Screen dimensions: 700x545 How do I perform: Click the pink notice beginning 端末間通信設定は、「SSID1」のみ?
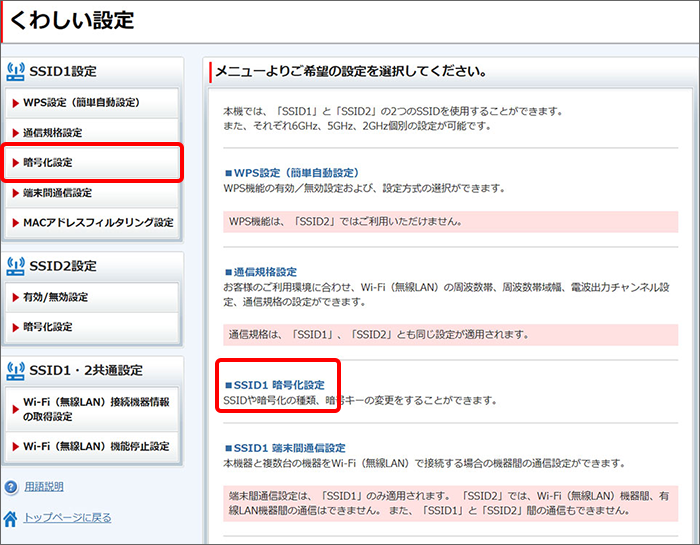(x=450, y=503)
